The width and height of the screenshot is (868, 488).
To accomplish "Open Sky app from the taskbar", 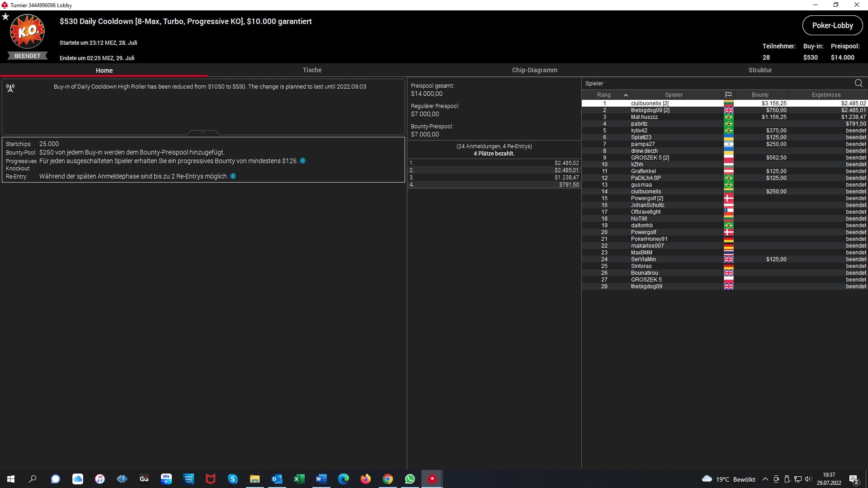I will point(166,479).
